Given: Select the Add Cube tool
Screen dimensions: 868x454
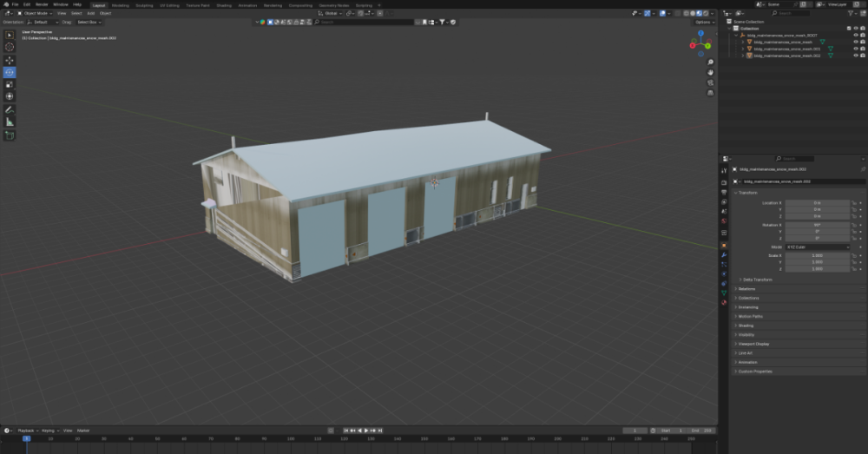Looking at the screenshot, I should 10,135.
